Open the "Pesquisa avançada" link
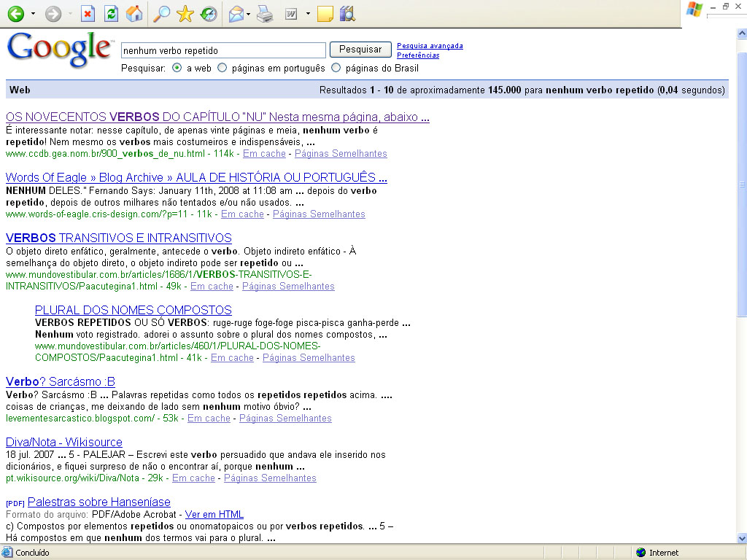Image resolution: width=747 pixels, height=560 pixels. coord(430,46)
